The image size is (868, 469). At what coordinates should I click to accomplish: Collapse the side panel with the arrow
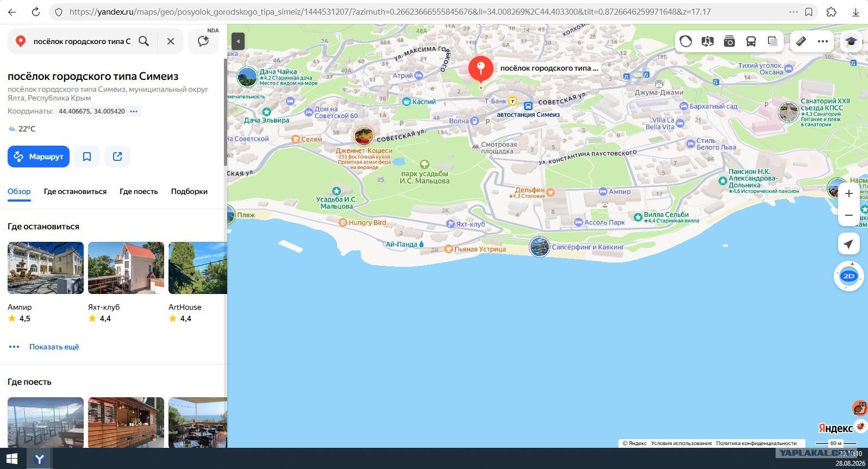[x=238, y=41]
